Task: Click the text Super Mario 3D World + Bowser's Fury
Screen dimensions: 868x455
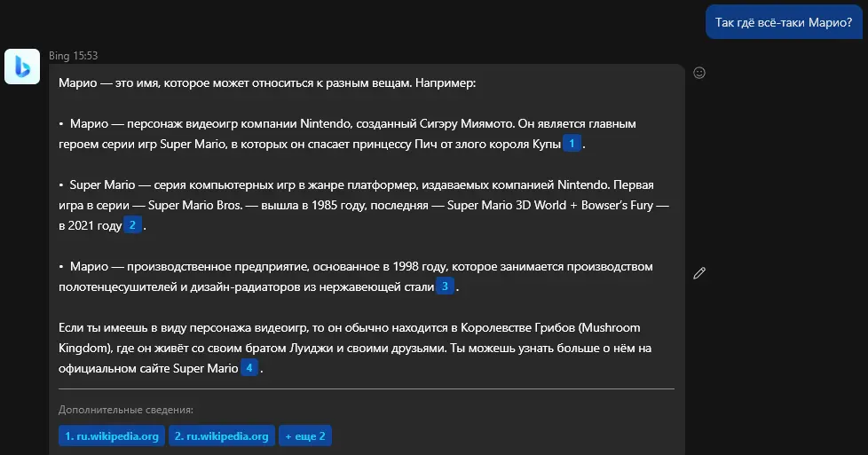Action: pos(550,205)
